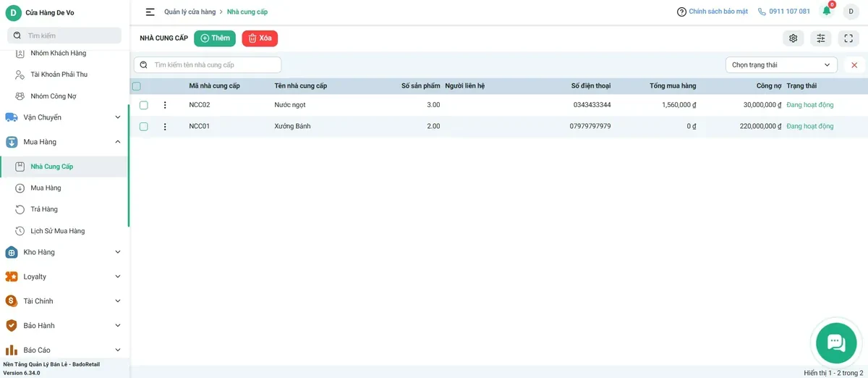Viewport: 868px width, 378px height.
Task: Sort by Số sản phẩm header
Action: point(421,86)
